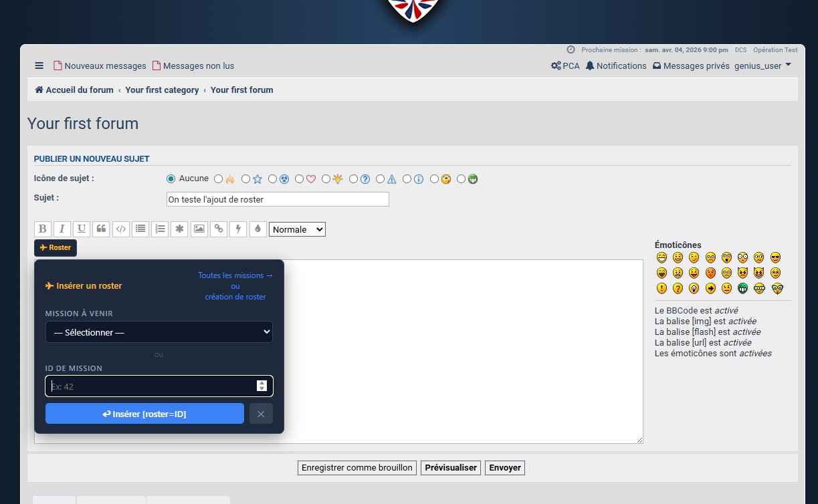
Task: Select the Aucune topic icon radio
Action: click(171, 178)
